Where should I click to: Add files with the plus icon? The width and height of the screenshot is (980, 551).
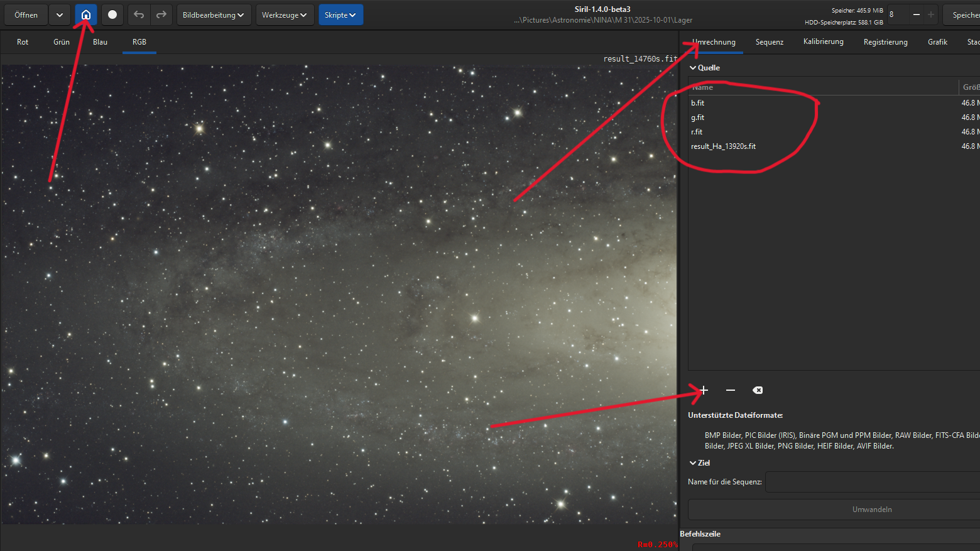(x=704, y=390)
